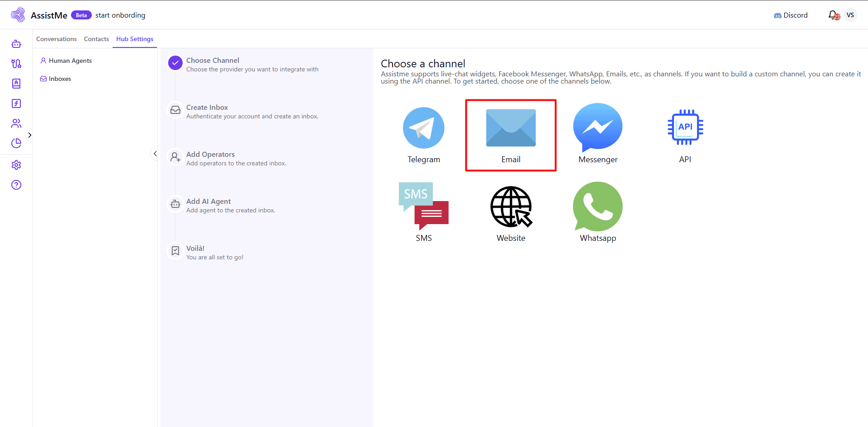Click the Add Operators step icon
This screenshot has height=427, width=868.
(175, 157)
